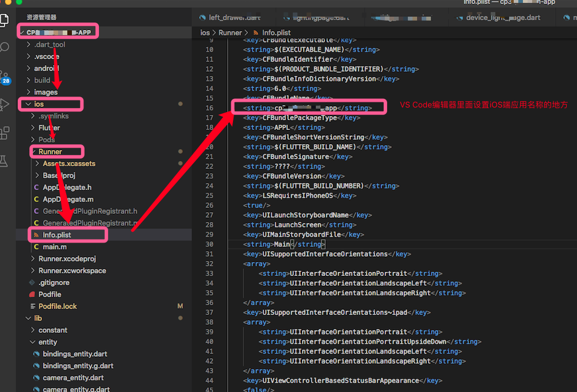577x392 pixels.
Task: Open the .gitignore file
Action: click(x=54, y=282)
